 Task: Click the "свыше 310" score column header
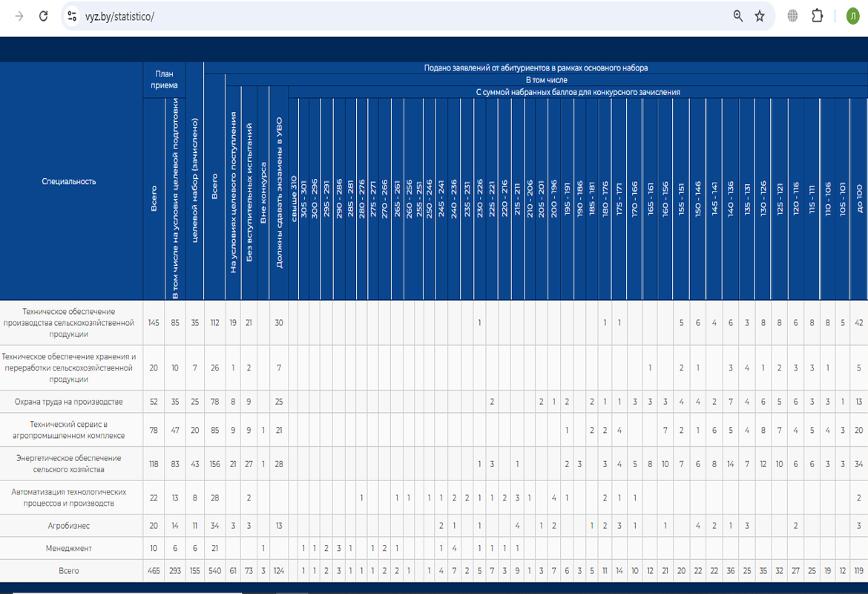tap(294, 199)
